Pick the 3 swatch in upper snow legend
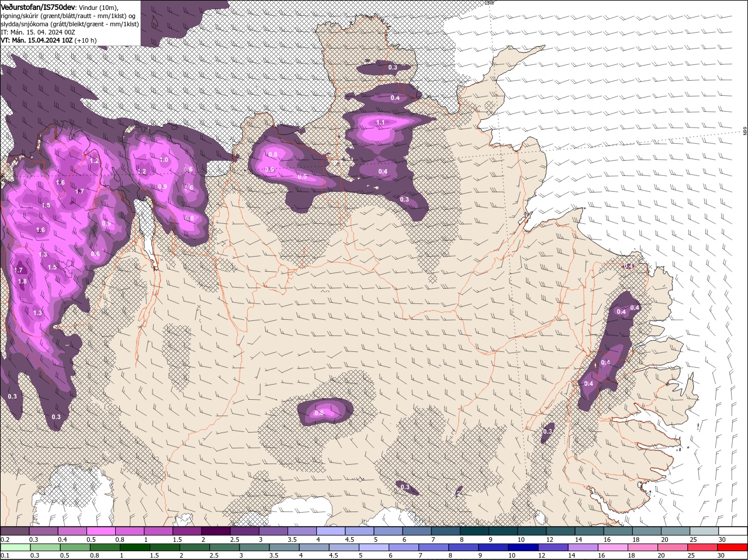Image resolution: width=748 pixels, height=560 pixels. click(x=273, y=531)
